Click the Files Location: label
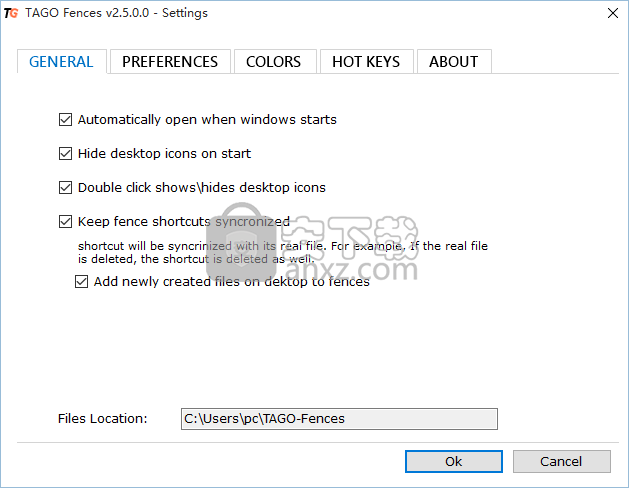This screenshot has height=488, width=629. (x=103, y=419)
